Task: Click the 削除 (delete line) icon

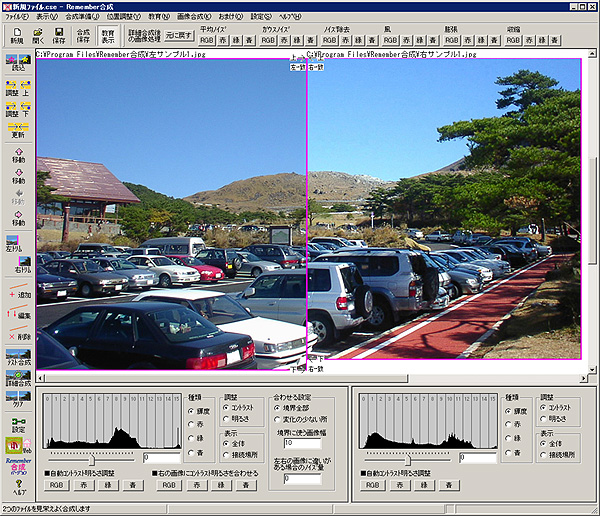Action: click(x=19, y=333)
